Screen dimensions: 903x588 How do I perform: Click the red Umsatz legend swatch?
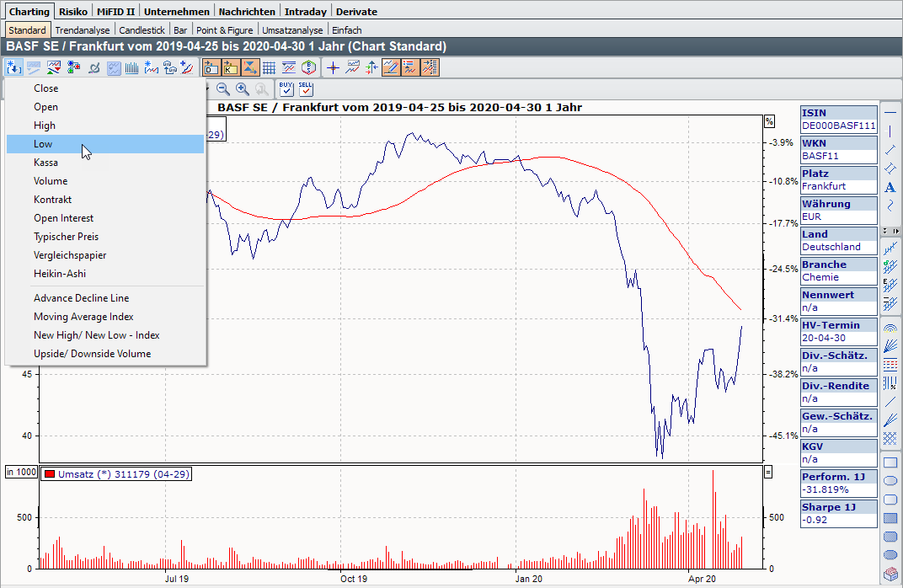pos(49,474)
